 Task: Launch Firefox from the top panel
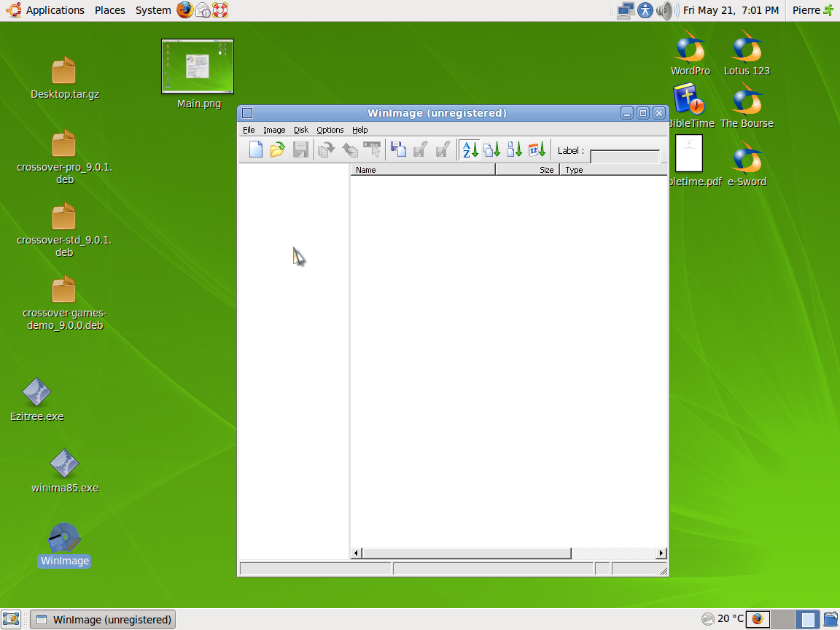(184, 10)
